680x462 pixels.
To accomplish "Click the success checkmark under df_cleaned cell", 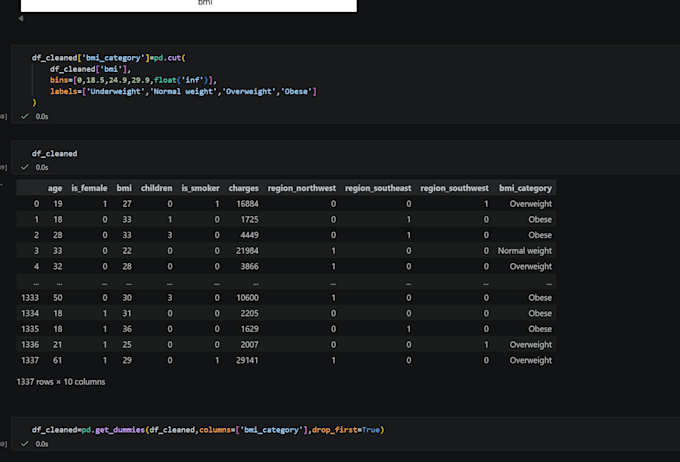I will click(25, 167).
